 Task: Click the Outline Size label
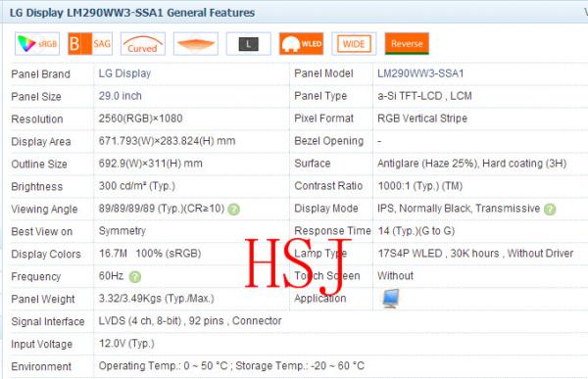pos(39,165)
